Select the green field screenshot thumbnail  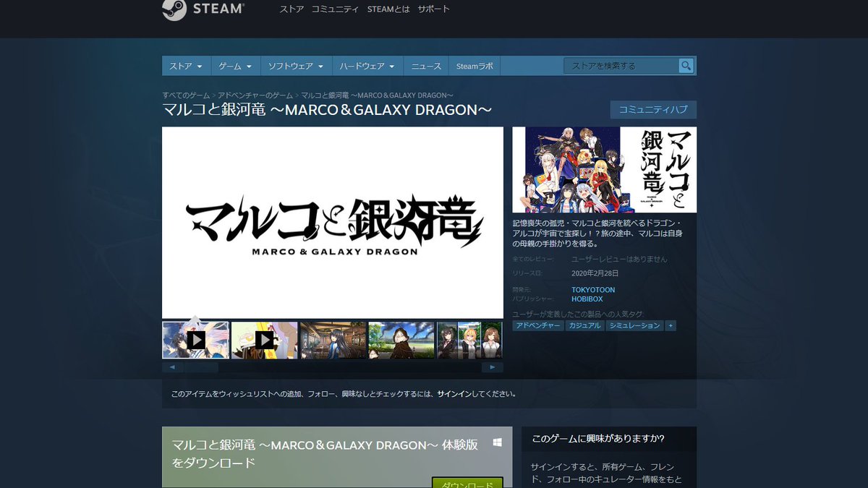coord(401,340)
